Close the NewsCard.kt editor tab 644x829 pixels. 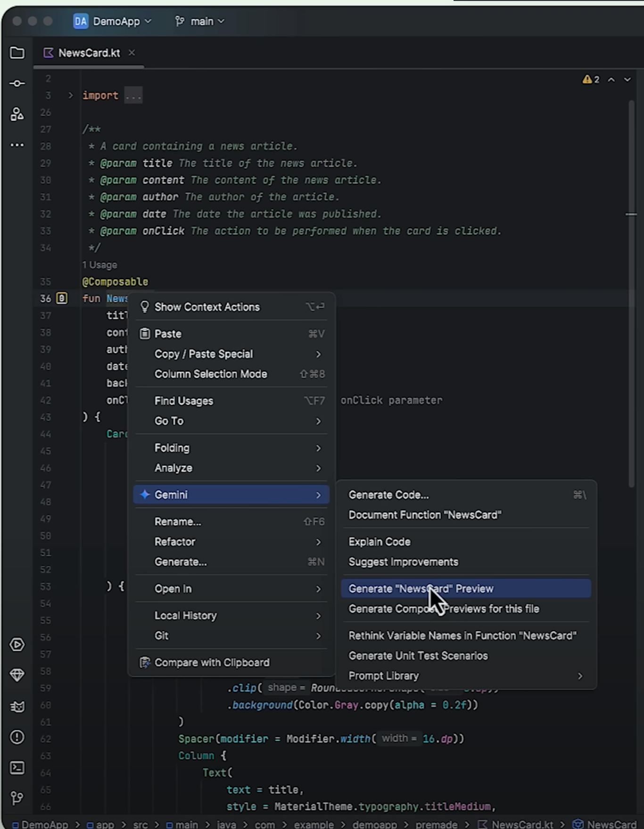pos(132,53)
